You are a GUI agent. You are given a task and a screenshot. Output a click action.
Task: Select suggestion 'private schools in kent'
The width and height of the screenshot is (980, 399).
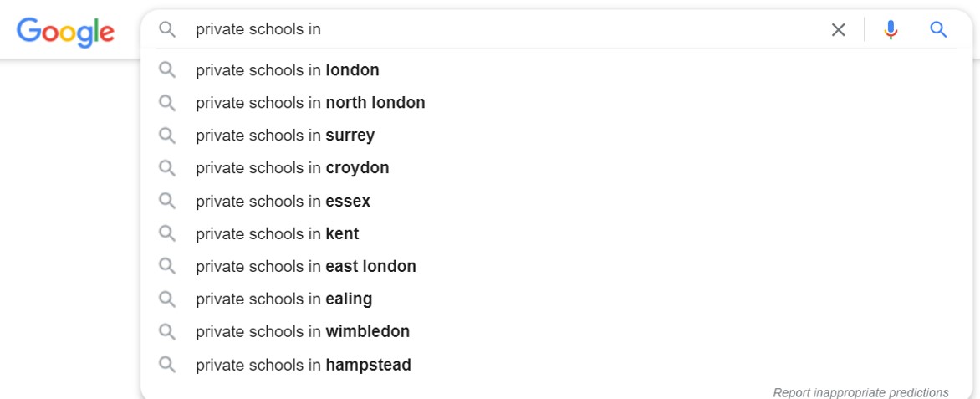point(556,234)
